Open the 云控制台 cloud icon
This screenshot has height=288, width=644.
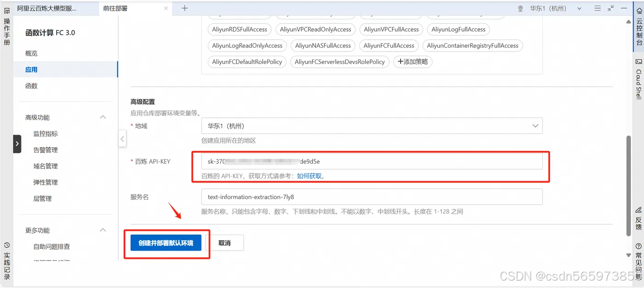click(639, 11)
